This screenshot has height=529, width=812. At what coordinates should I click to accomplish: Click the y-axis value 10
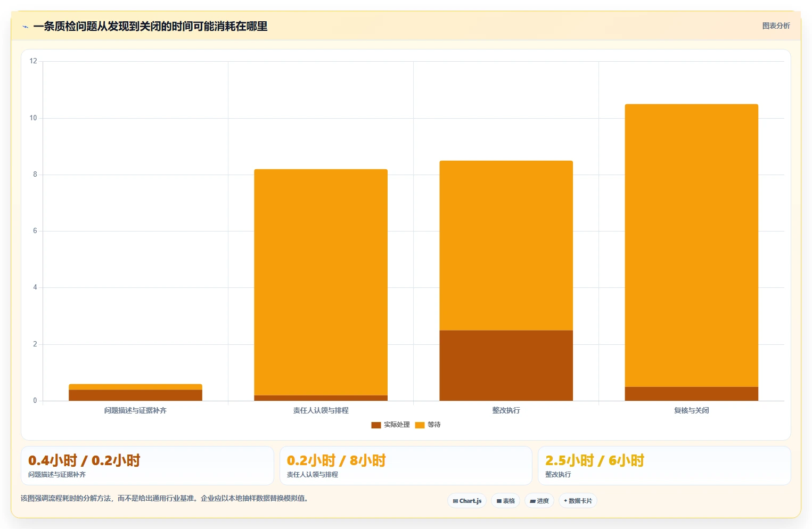pos(34,118)
